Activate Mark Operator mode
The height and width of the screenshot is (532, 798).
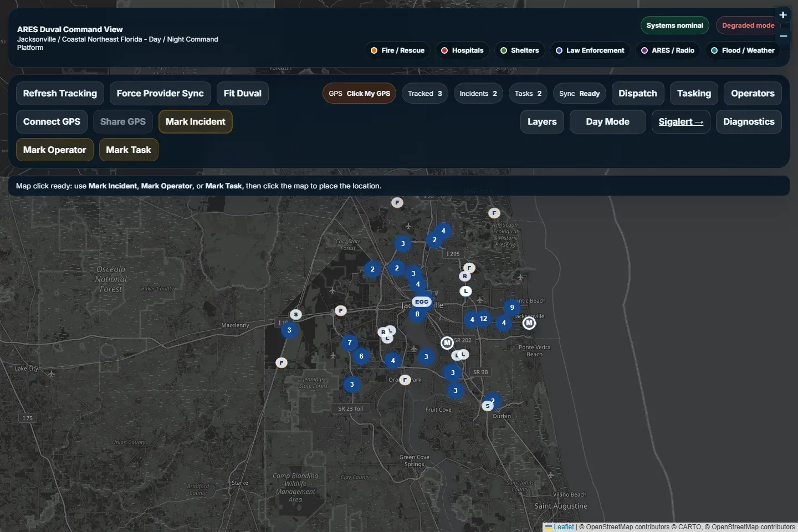(x=55, y=150)
